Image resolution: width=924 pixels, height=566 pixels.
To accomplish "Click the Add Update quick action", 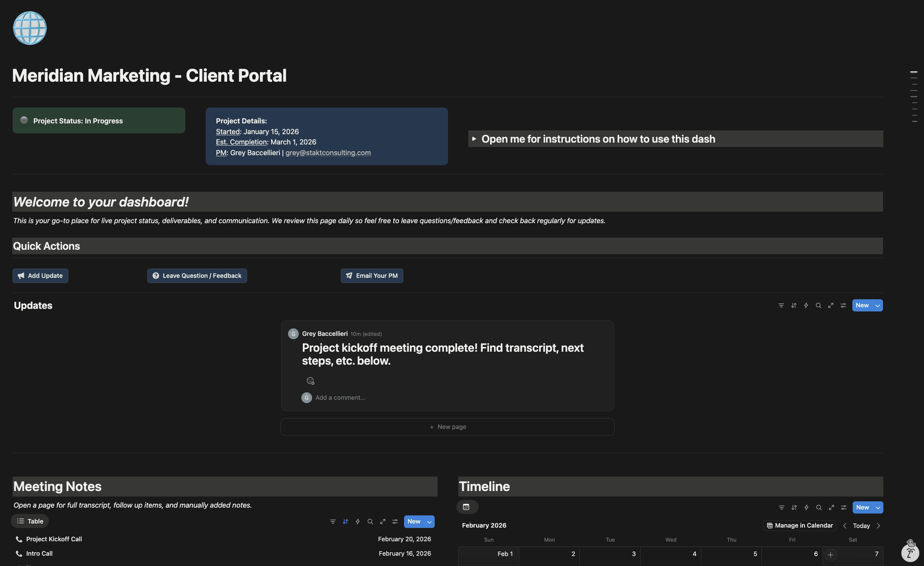I will click(x=40, y=276).
